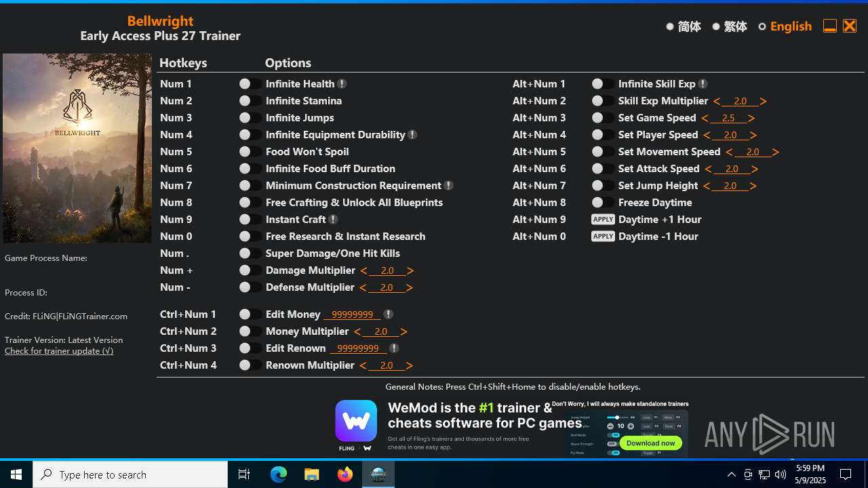Click the info icon next to Minimum Construction Requirement

pos(448,186)
